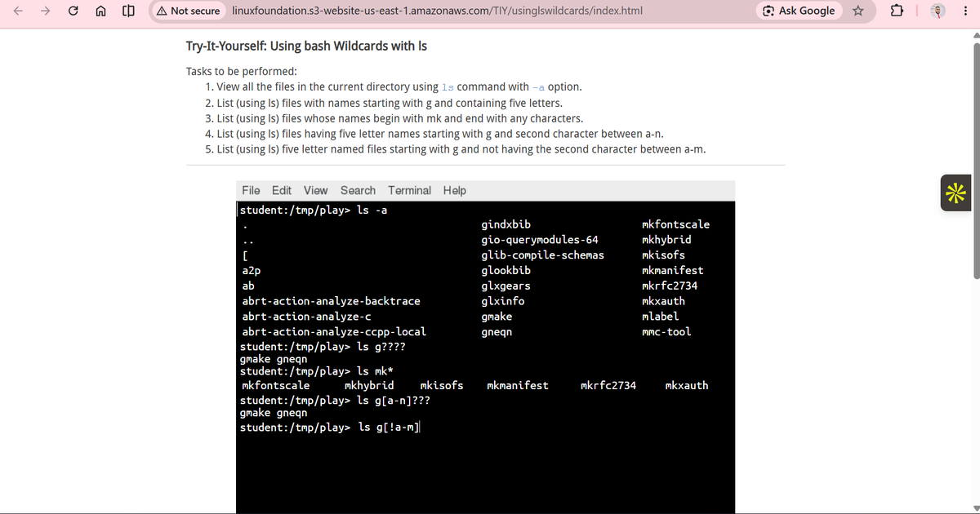Click 'glxgears' file name

click(506, 286)
